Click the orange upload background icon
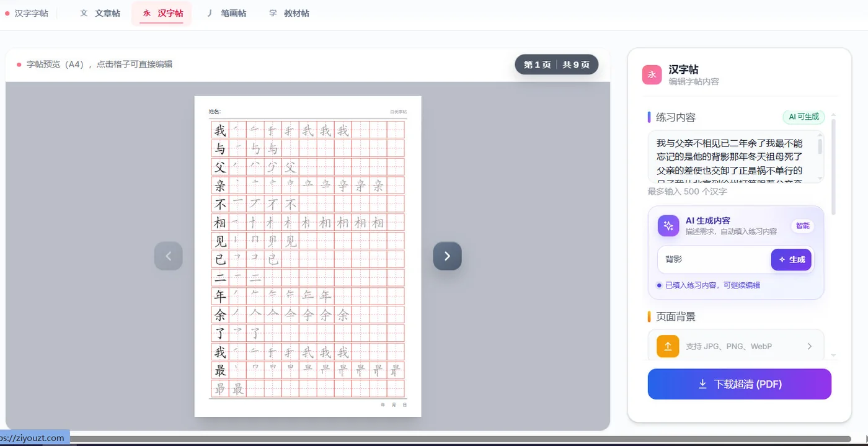 (x=668, y=346)
